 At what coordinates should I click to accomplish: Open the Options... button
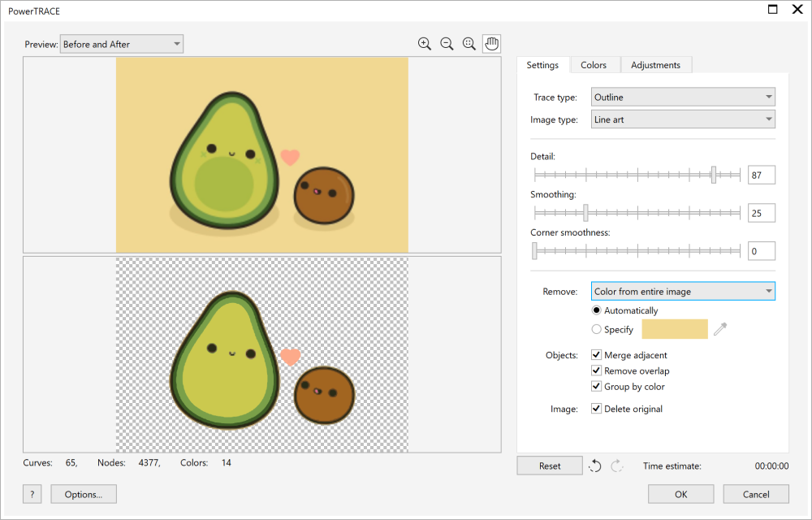[84, 494]
